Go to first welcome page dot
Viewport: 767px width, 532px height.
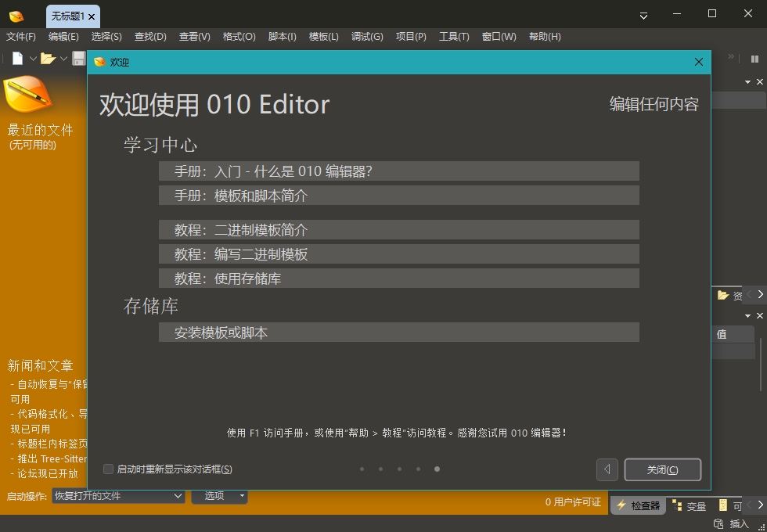pos(362,469)
